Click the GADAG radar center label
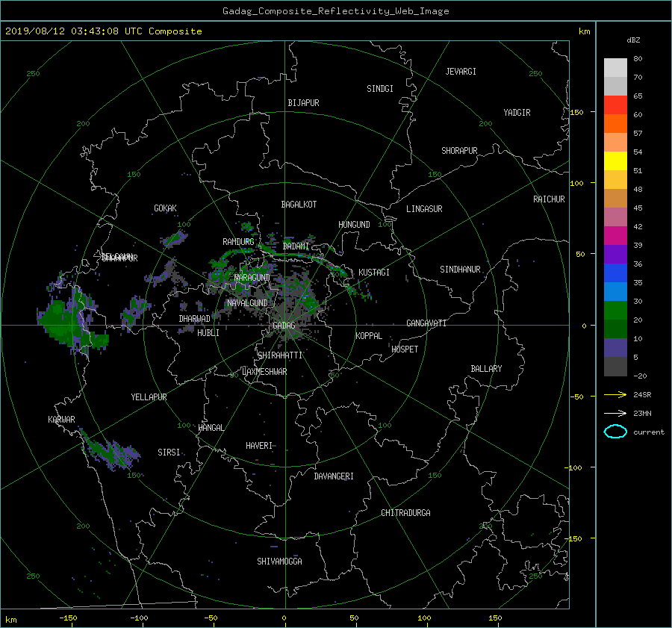Screen dimensions: 672x628 (x=284, y=326)
